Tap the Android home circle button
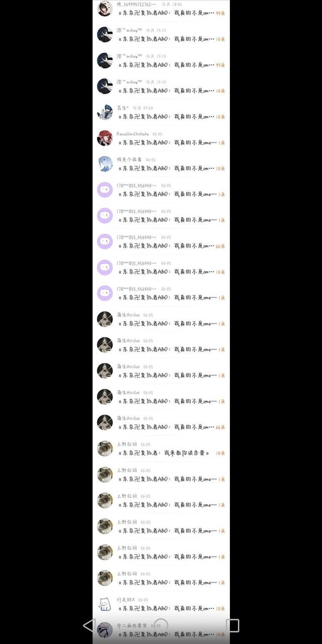 pos(160,625)
